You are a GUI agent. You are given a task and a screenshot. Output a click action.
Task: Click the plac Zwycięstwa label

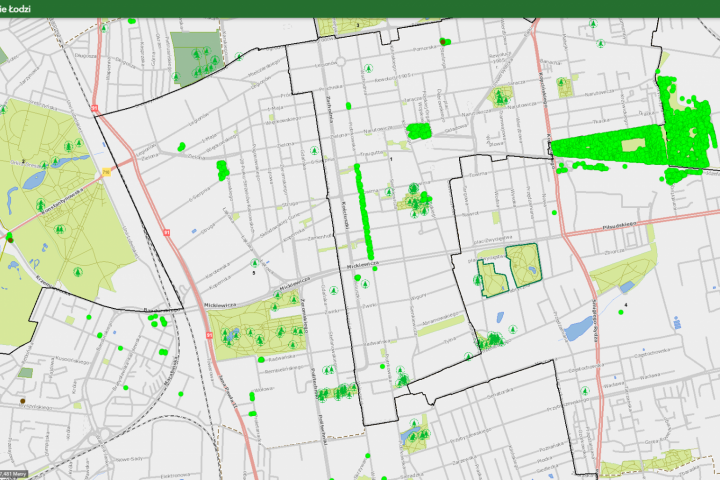pos(493,239)
